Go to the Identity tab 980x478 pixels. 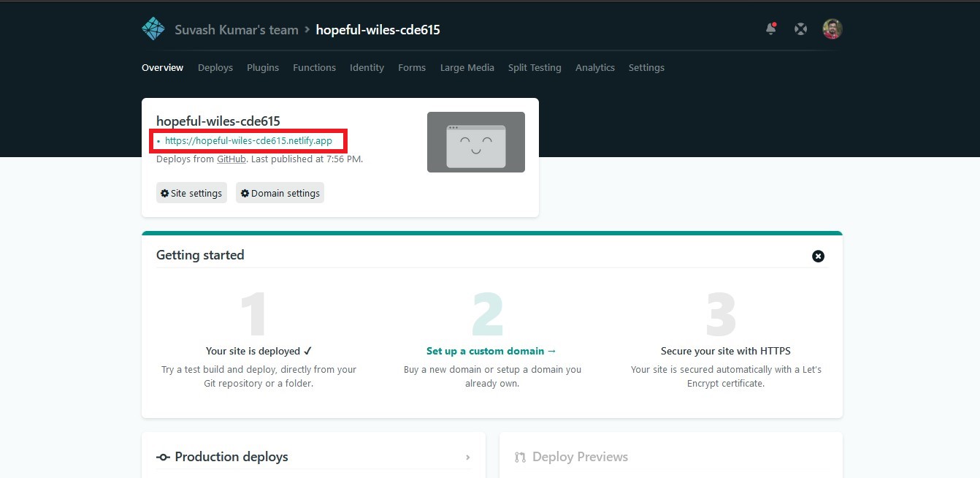367,67
